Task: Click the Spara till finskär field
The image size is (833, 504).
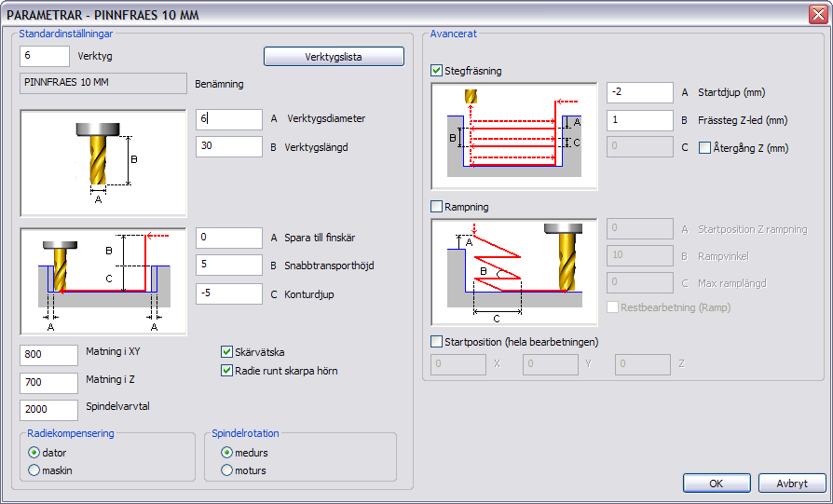Action: (229, 238)
